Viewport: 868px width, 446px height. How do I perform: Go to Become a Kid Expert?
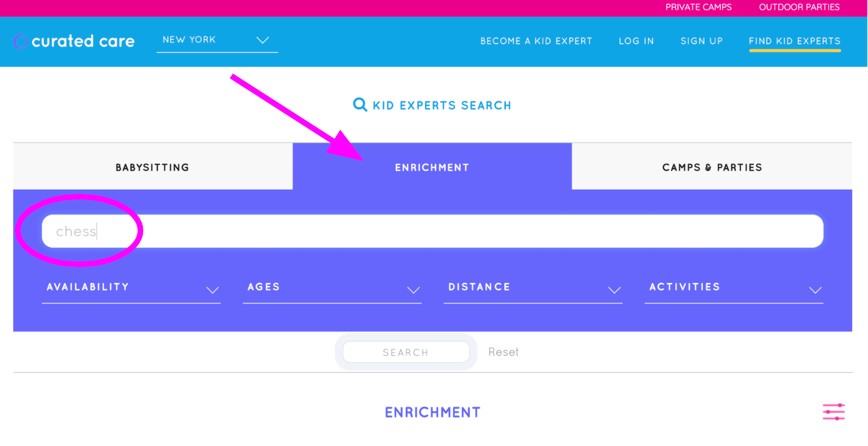(536, 41)
